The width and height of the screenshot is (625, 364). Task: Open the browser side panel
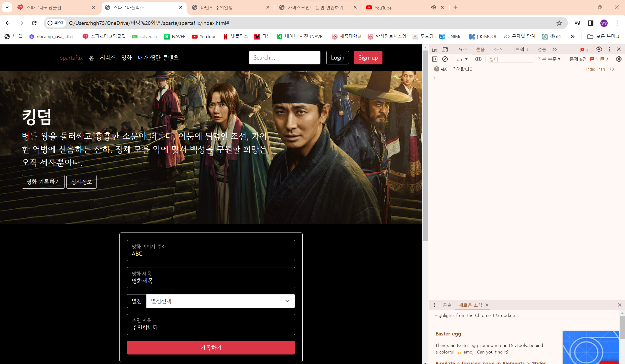click(591, 23)
